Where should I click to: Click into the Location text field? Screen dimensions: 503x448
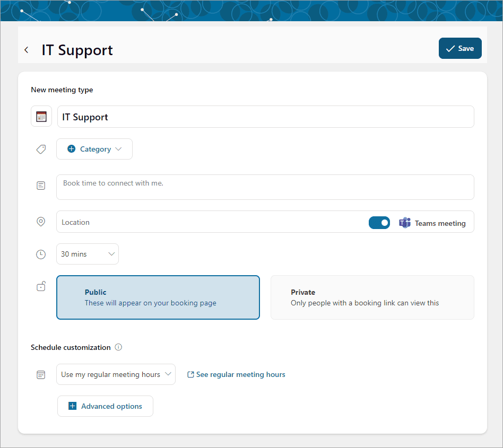(212, 222)
